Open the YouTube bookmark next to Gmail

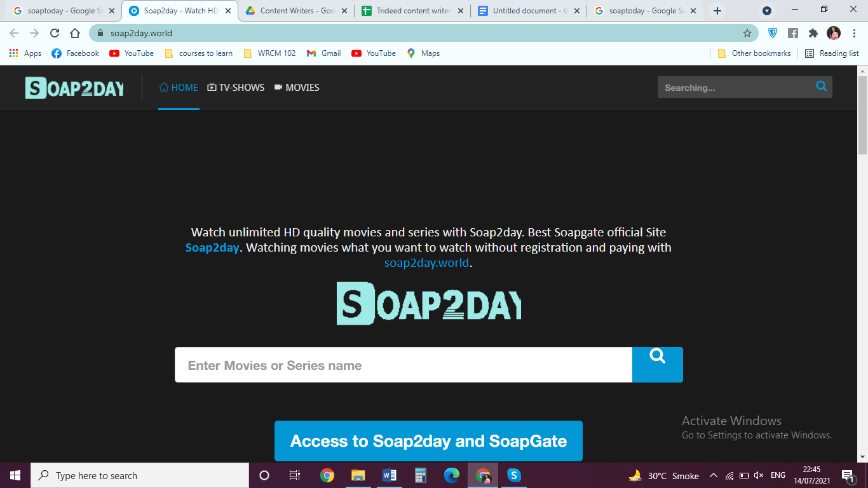pyautogui.click(x=374, y=53)
